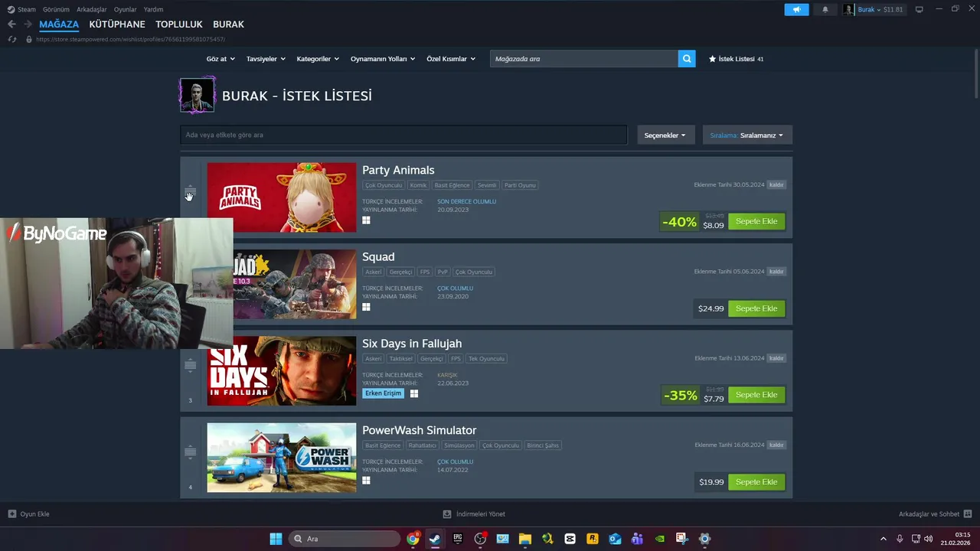This screenshot has width=980, height=551.
Task: Show hidden tray icons chevron
Action: [883, 539]
